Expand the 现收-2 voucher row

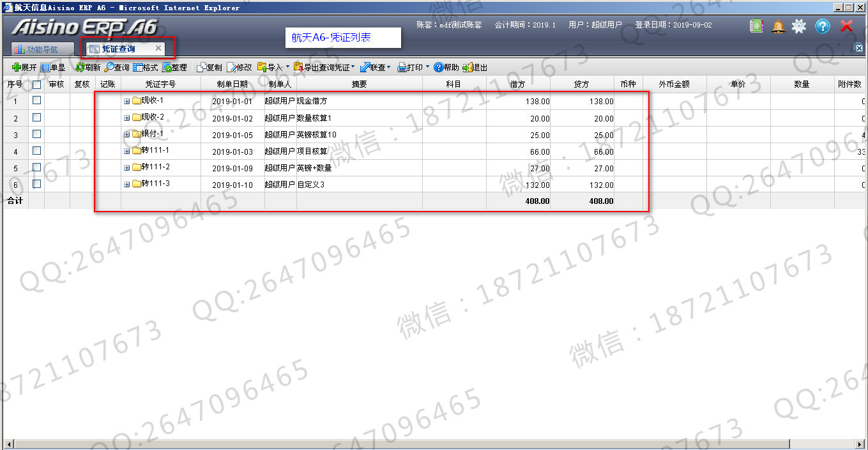coord(126,118)
